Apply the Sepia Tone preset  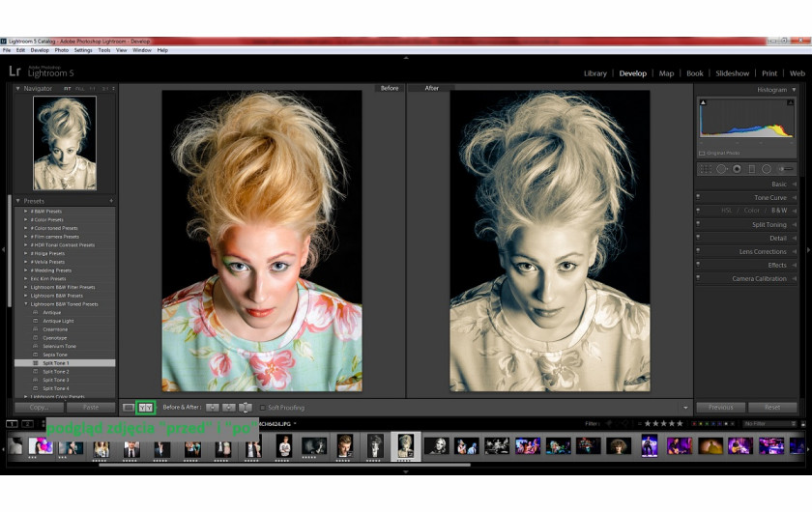click(55, 355)
